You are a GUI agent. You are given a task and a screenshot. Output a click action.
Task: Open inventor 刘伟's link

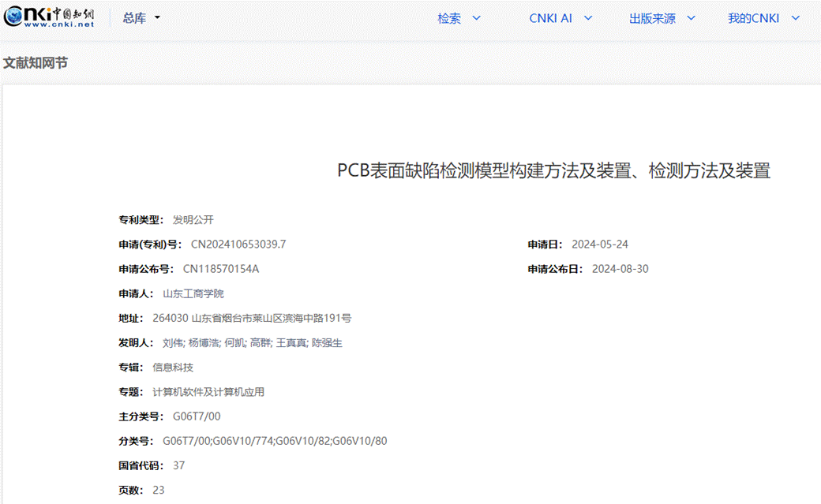172,342
